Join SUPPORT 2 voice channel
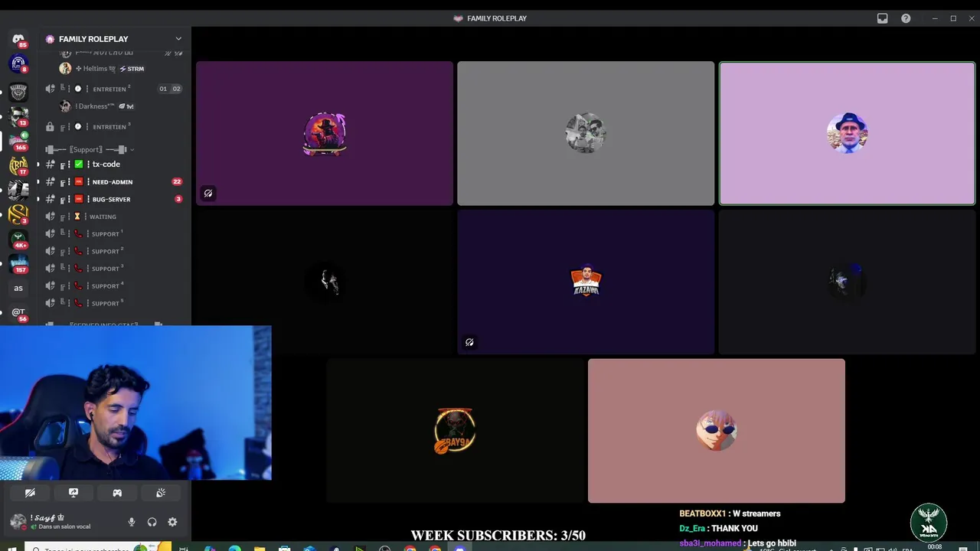The height and width of the screenshot is (551, 980). [114, 251]
